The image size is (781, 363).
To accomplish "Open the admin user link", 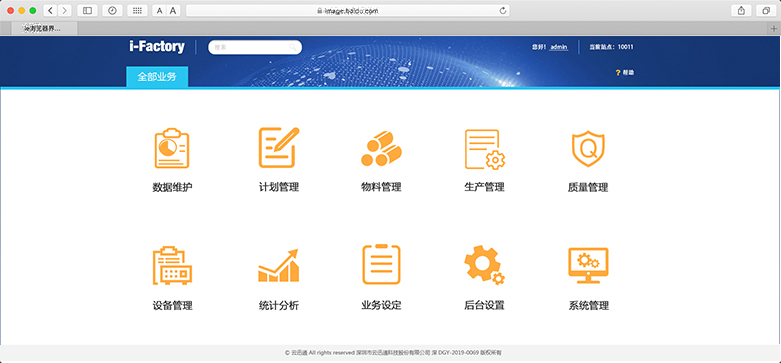I will coord(559,47).
